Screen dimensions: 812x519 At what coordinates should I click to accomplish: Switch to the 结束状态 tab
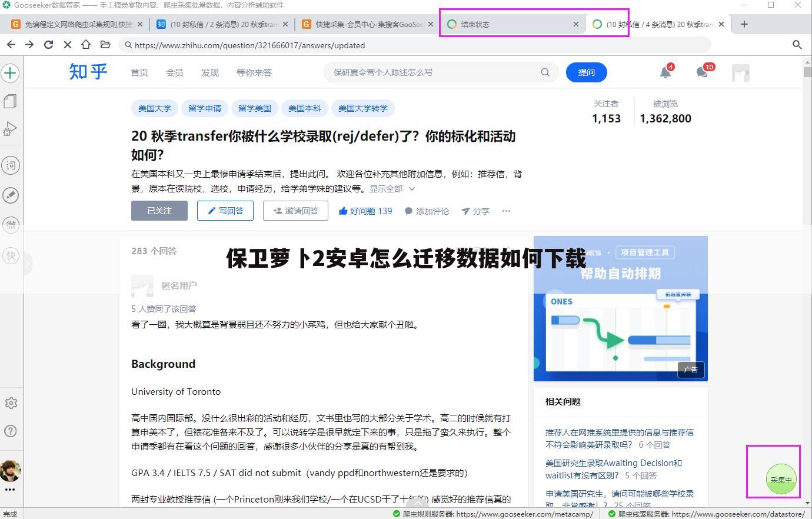512,24
